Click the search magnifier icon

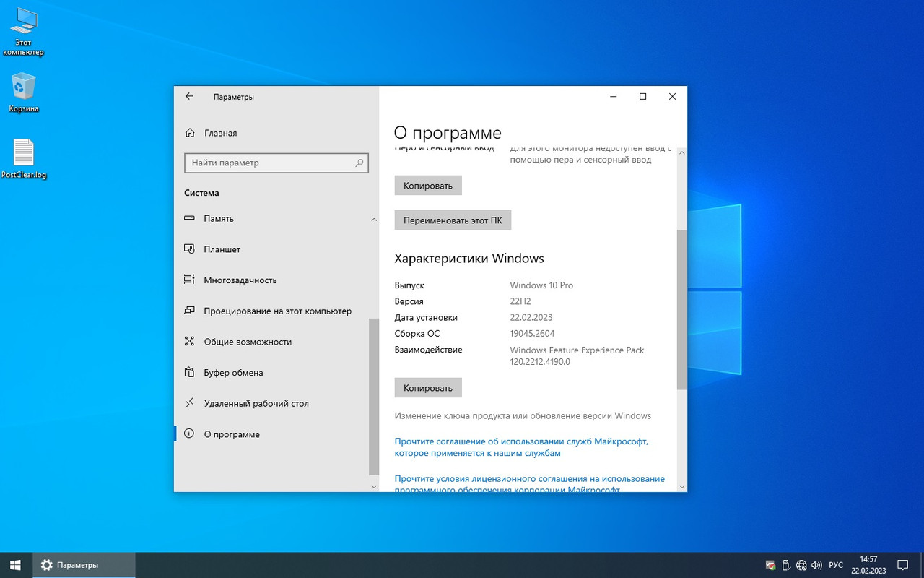click(359, 163)
